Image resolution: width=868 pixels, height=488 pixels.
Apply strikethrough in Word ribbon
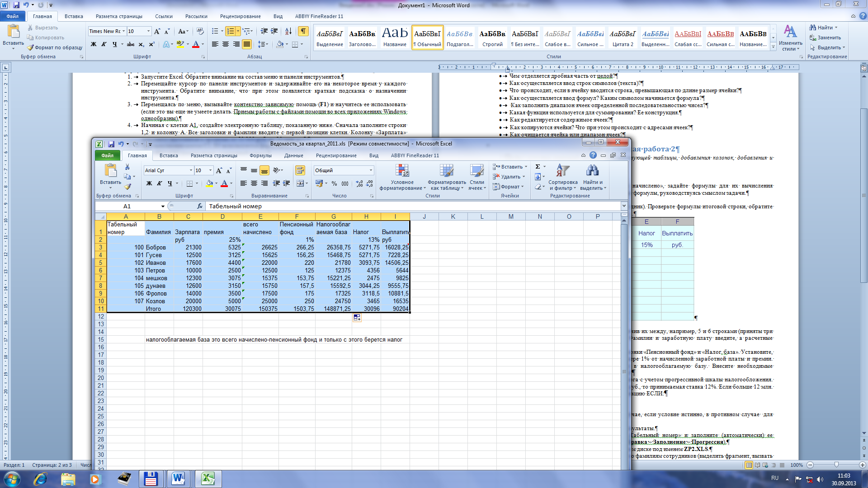131,44
